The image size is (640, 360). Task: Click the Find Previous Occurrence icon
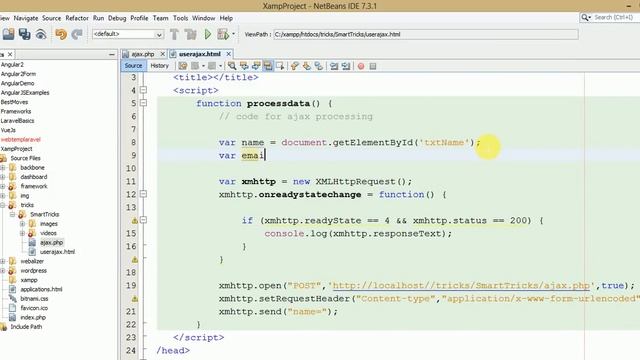tap(244, 66)
